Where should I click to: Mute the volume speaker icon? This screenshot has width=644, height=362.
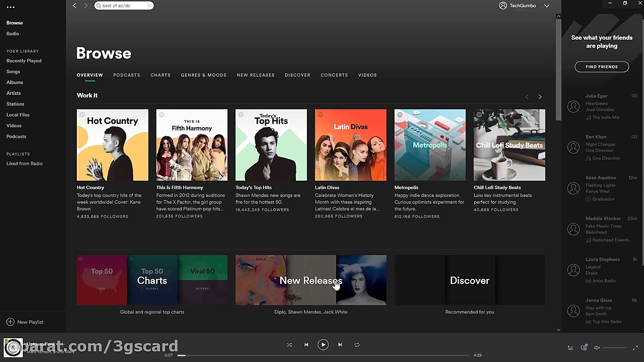coord(597,348)
